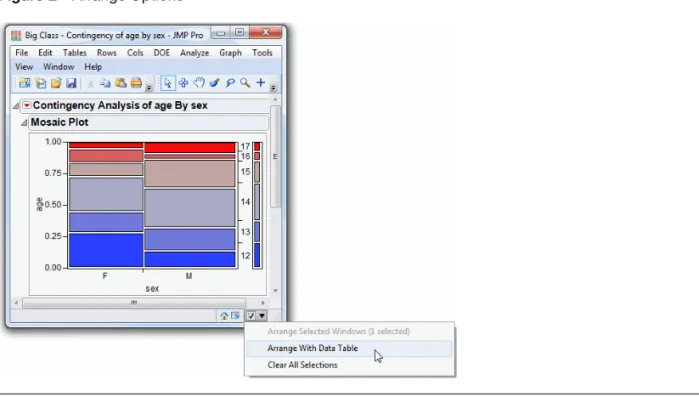Click the age 12 blue legend swatch
699x397 pixels.
[257, 255]
